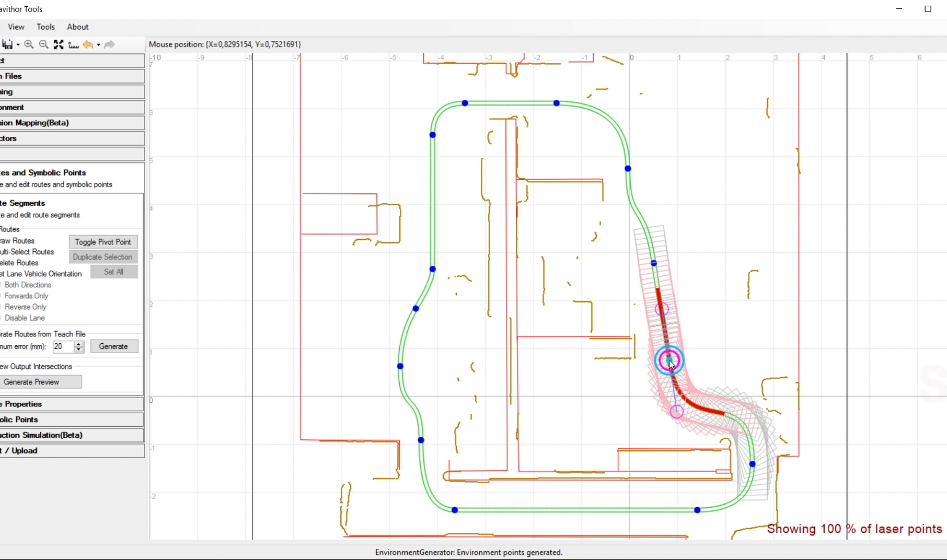This screenshot has width=947, height=560.
Task: Click the Toggle Pivot Point button
Action: click(103, 242)
